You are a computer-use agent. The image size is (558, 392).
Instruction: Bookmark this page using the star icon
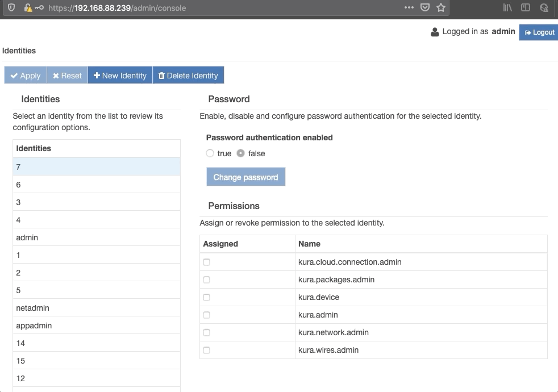(440, 7)
